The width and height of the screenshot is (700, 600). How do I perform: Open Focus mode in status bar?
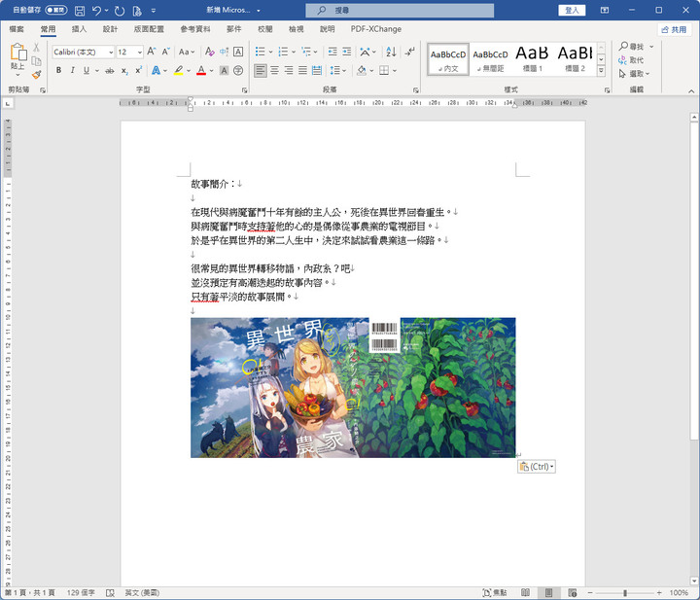[495, 592]
